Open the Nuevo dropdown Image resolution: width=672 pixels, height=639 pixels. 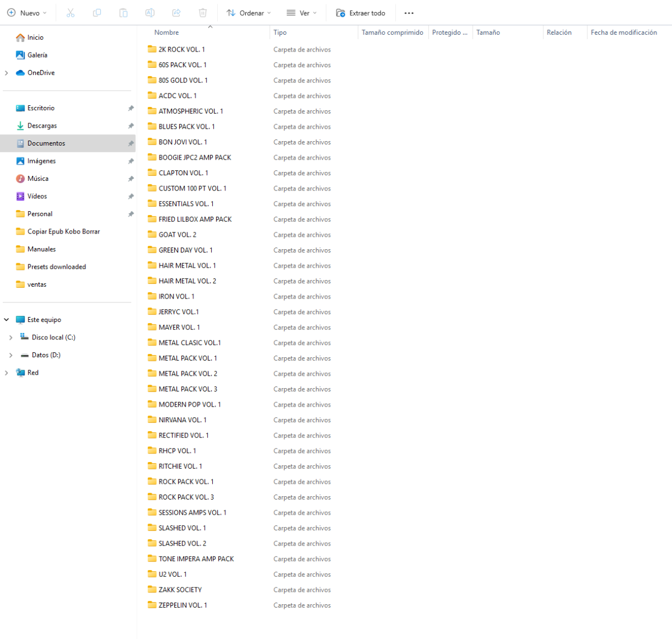click(x=27, y=13)
